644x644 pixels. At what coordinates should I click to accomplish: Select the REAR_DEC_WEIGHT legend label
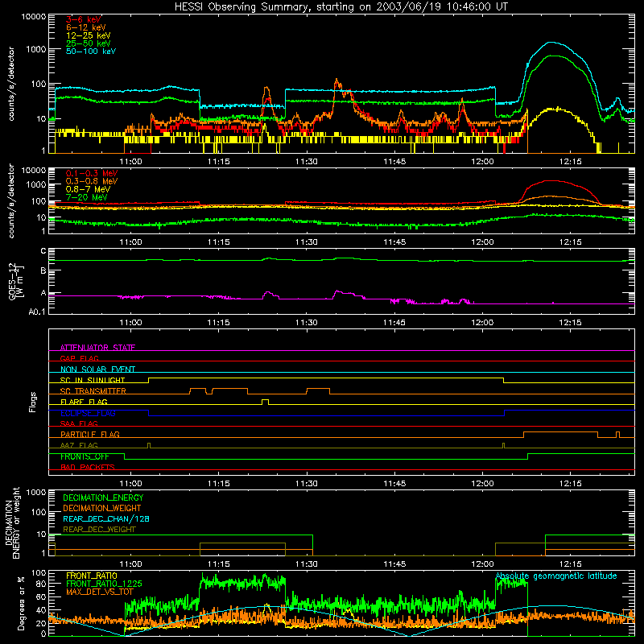click(99, 530)
